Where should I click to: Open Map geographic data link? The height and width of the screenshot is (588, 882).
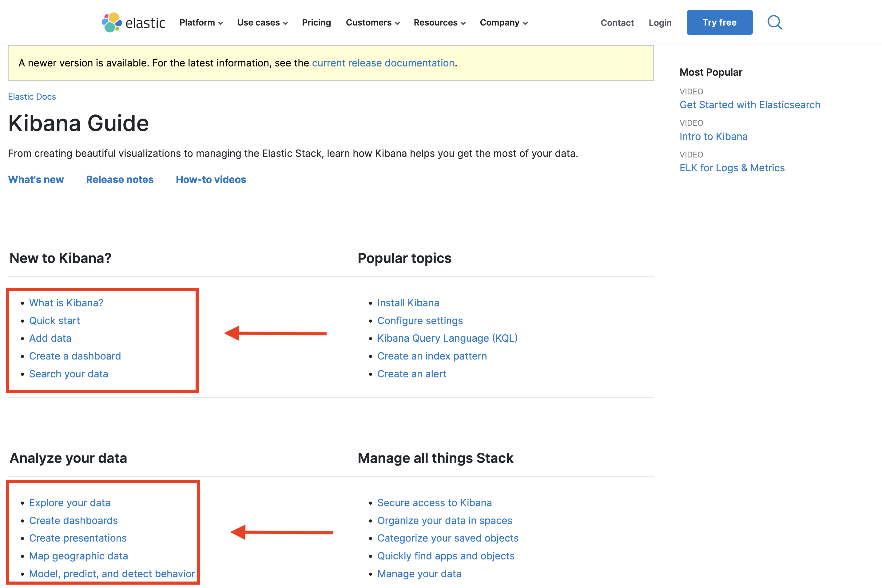click(x=79, y=556)
